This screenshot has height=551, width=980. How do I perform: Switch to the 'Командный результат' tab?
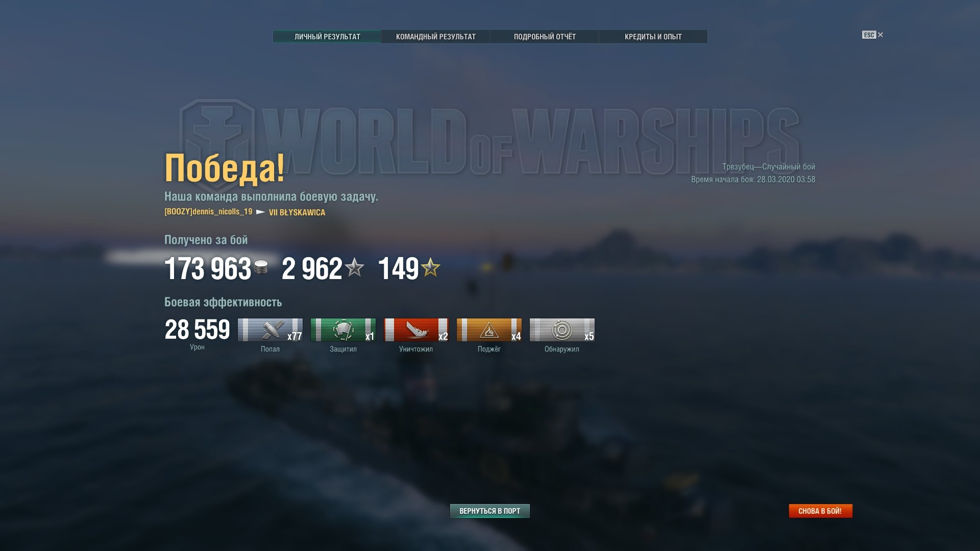click(x=435, y=37)
